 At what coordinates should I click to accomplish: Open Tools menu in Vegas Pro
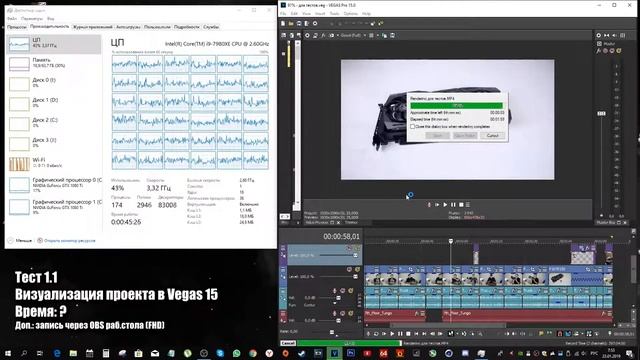click(x=334, y=14)
